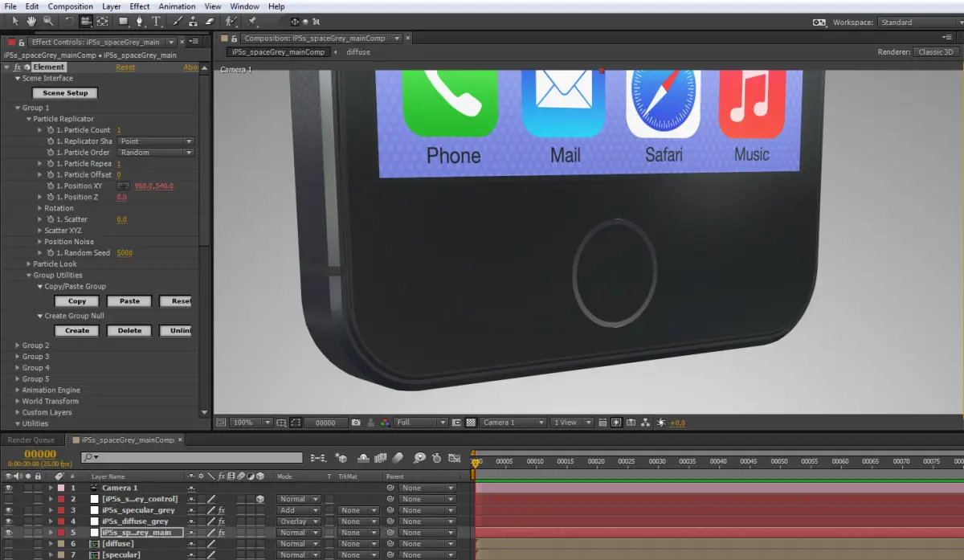Hide the iP5s_specular_grey layer
This screenshot has height=560, width=964.
9,510
